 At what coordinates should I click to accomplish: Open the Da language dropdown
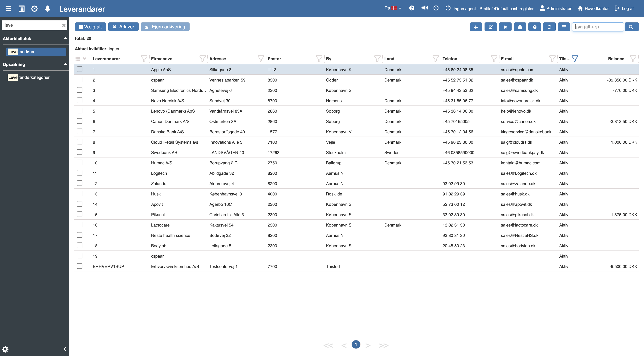pos(393,8)
